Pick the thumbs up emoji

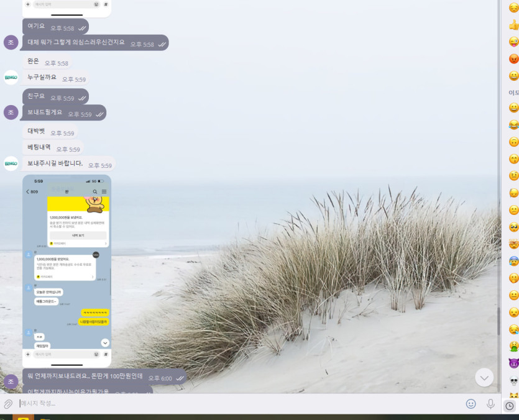513,25
